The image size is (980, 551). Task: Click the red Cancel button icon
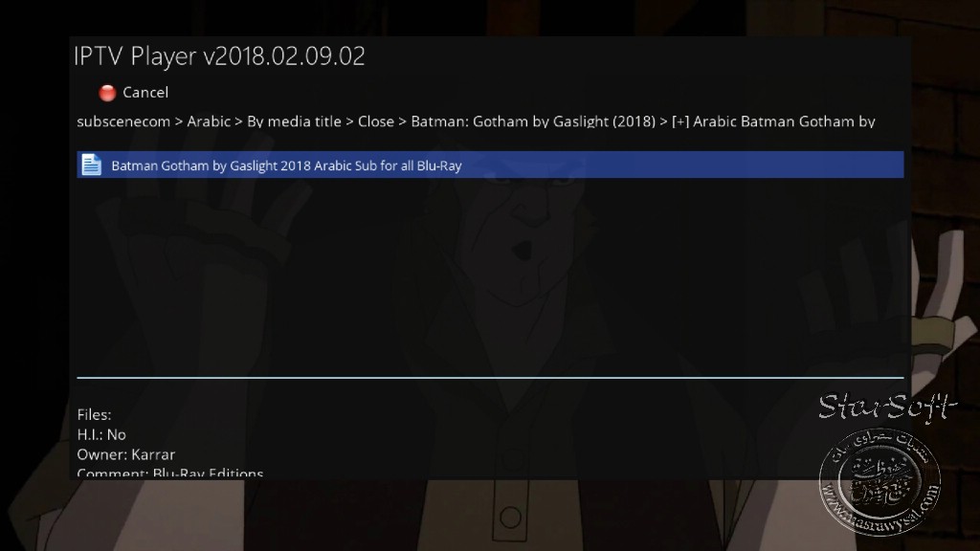[x=107, y=93]
